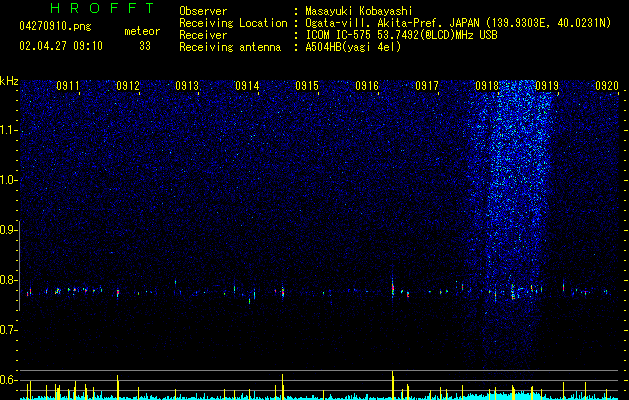Click the meteor count 33
Screen dimensions: 629x400
pos(145,46)
